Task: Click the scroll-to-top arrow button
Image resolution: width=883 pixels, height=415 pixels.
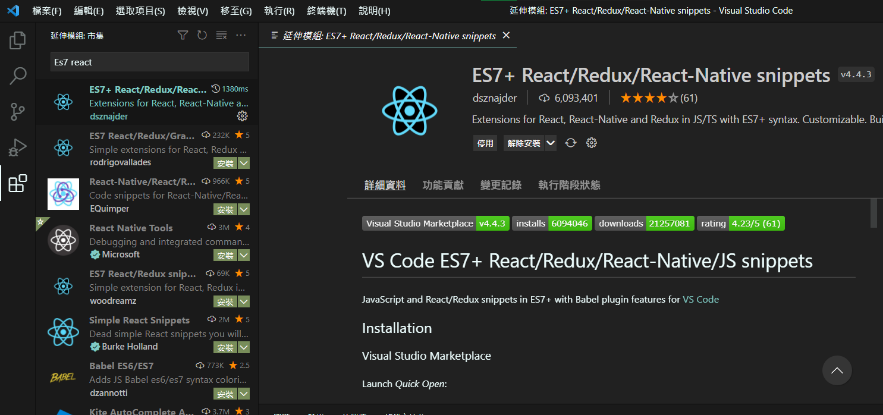Action: tap(837, 371)
